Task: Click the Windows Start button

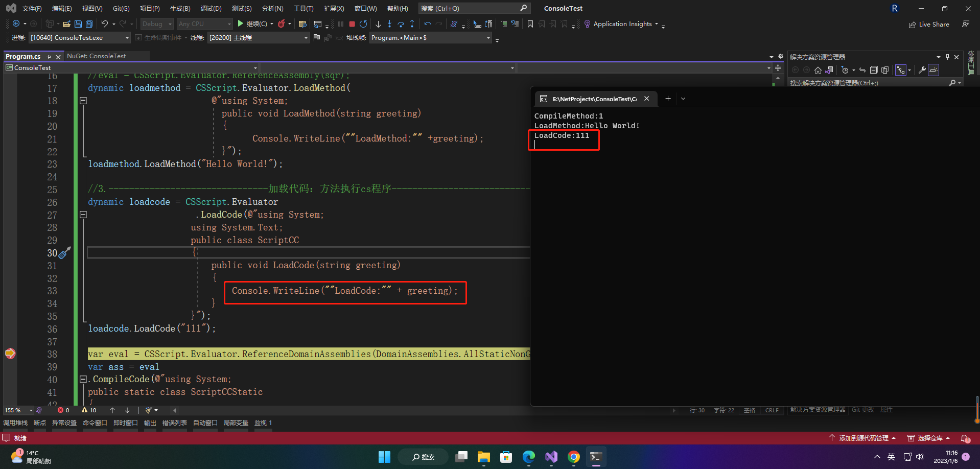Action: [x=384, y=457]
